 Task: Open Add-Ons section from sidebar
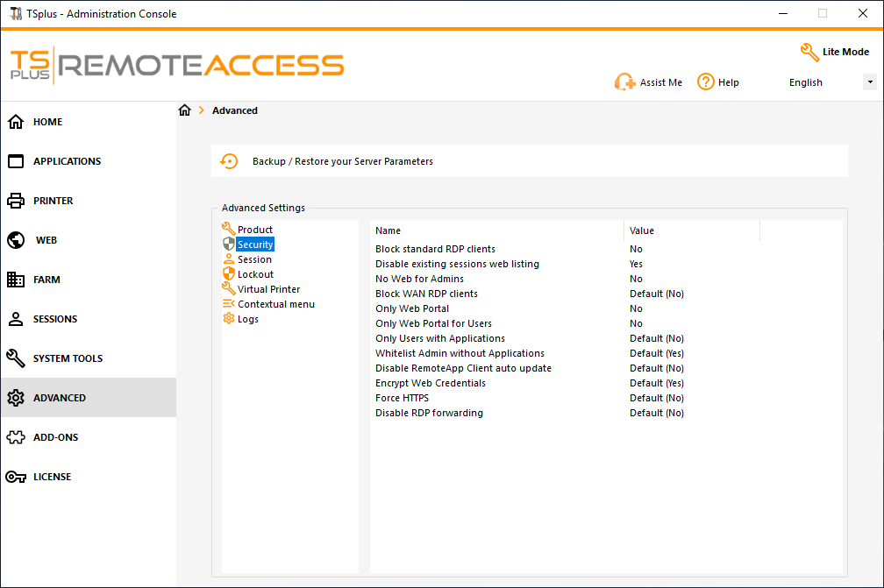(55, 437)
